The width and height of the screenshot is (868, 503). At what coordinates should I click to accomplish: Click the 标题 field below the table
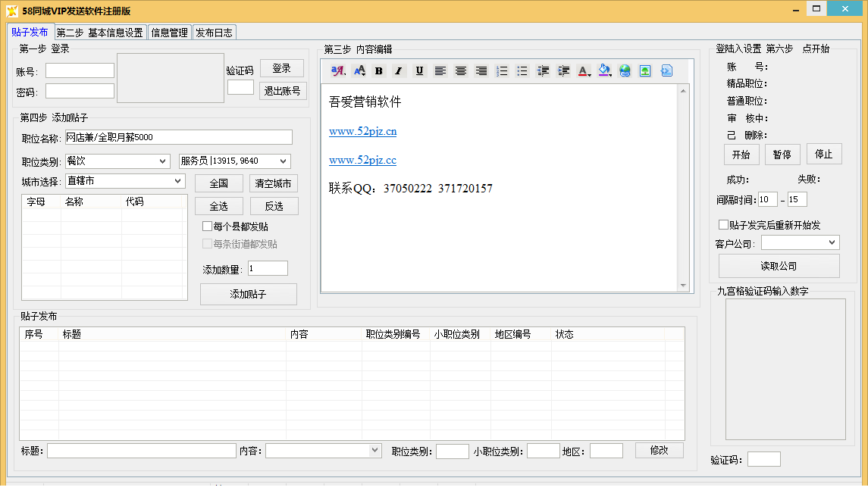pos(142,451)
